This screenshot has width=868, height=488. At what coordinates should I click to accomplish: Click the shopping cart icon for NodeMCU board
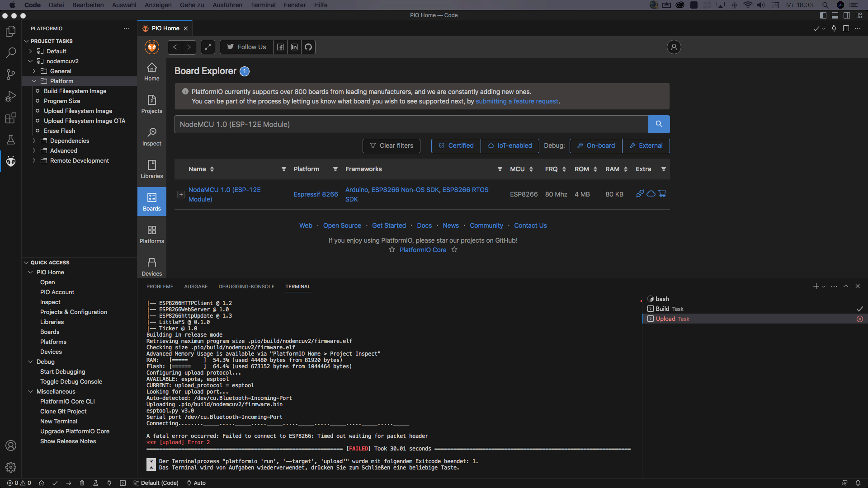click(662, 193)
